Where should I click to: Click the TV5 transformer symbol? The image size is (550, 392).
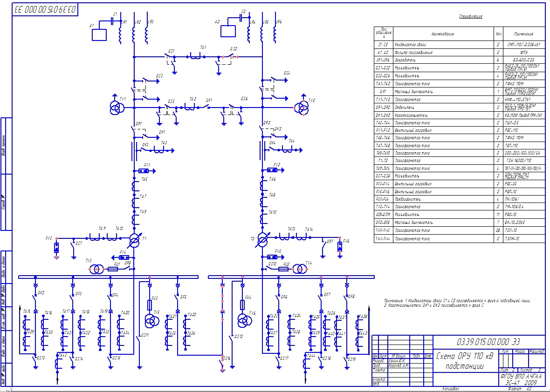tap(152, 320)
